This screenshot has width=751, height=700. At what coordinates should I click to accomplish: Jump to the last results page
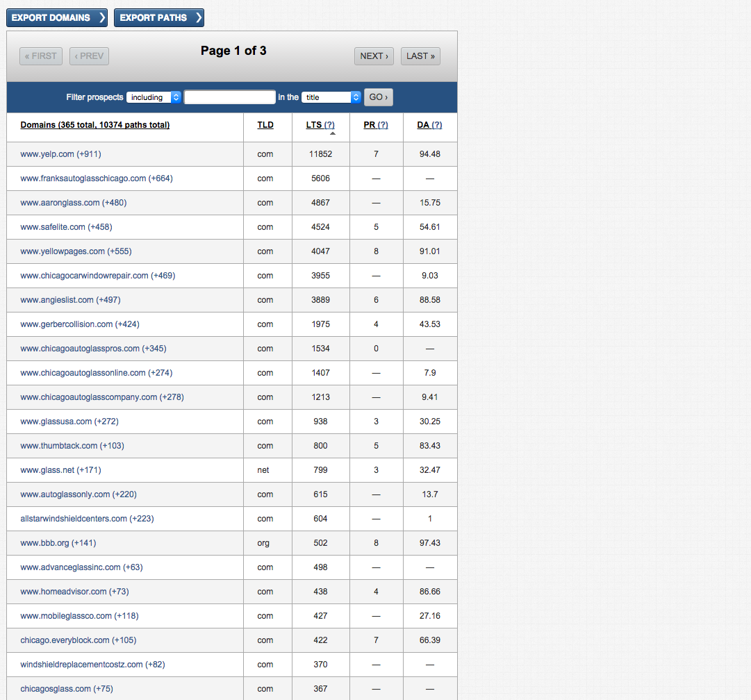(420, 56)
